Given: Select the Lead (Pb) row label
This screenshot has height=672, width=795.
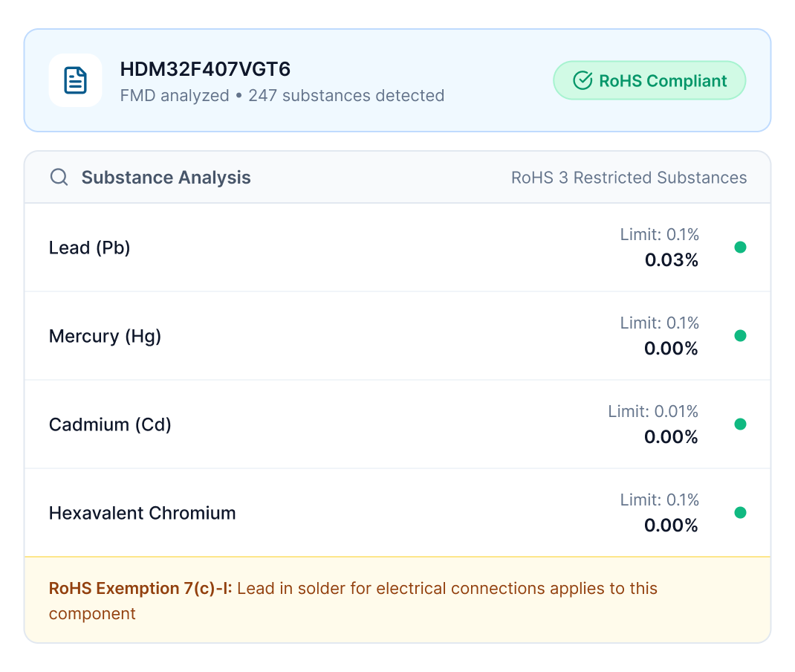Looking at the screenshot, I should pos(90,248).
